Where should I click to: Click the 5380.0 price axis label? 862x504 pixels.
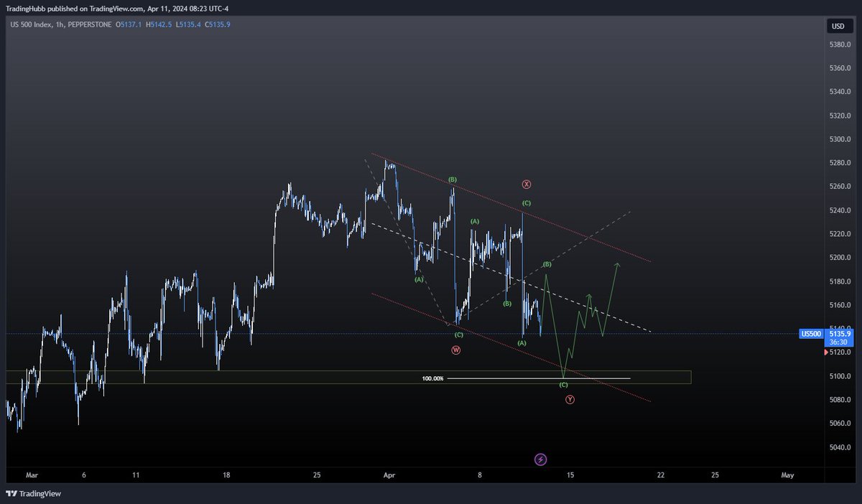(840, 45)
